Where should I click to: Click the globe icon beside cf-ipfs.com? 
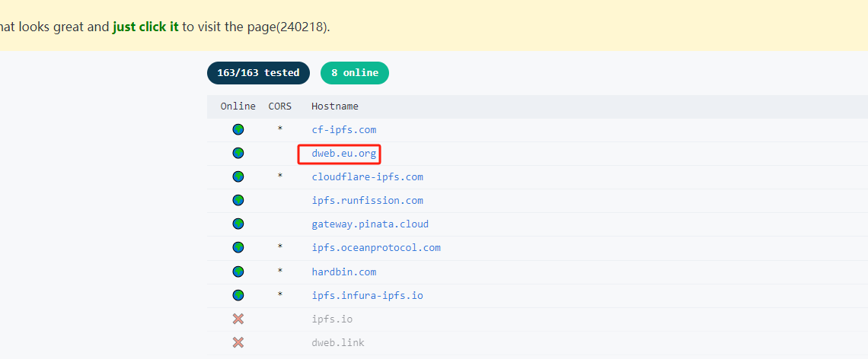click(238, 130)
